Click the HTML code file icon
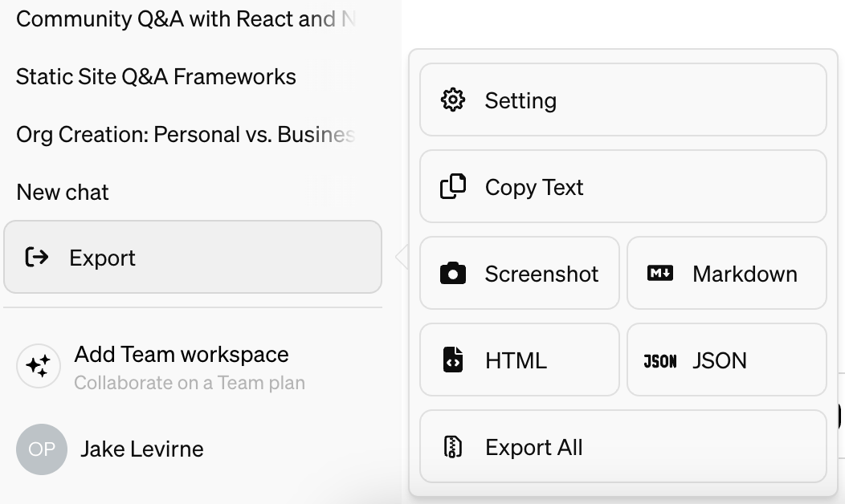Viewport: 845px width, 504px height. (453, 360)
